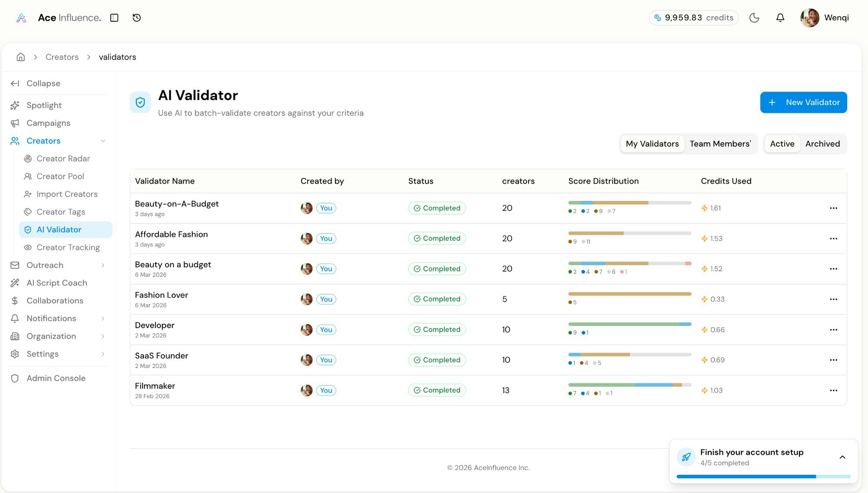Click Creators breadcrumb link
The width and height of the screenshot is (868, 493).
click(x=62, y=57)
